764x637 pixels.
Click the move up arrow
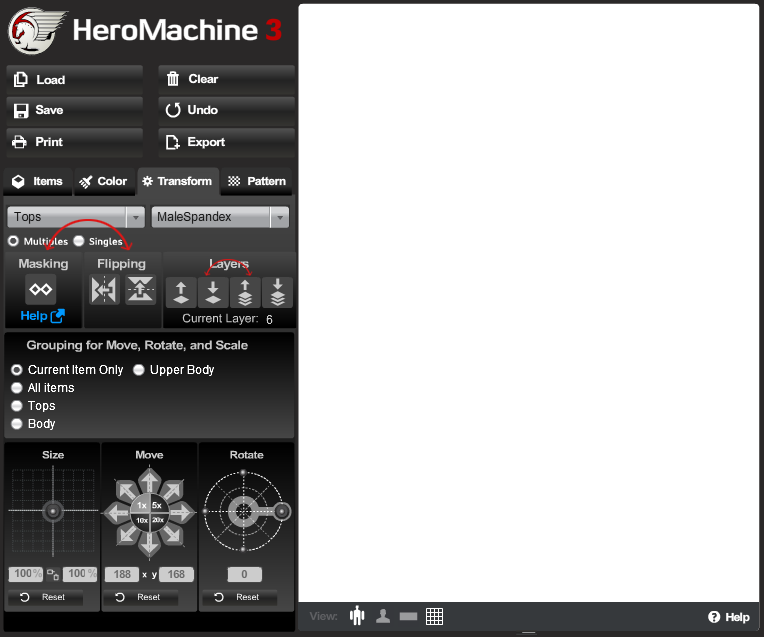[150, 479]
